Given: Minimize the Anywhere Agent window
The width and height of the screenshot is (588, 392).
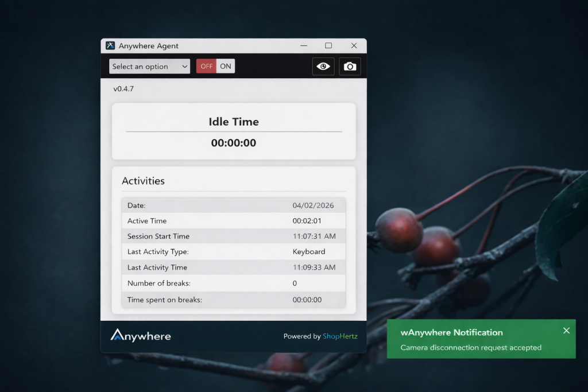Looking at the screenshot, I should [x=303, y=46].
